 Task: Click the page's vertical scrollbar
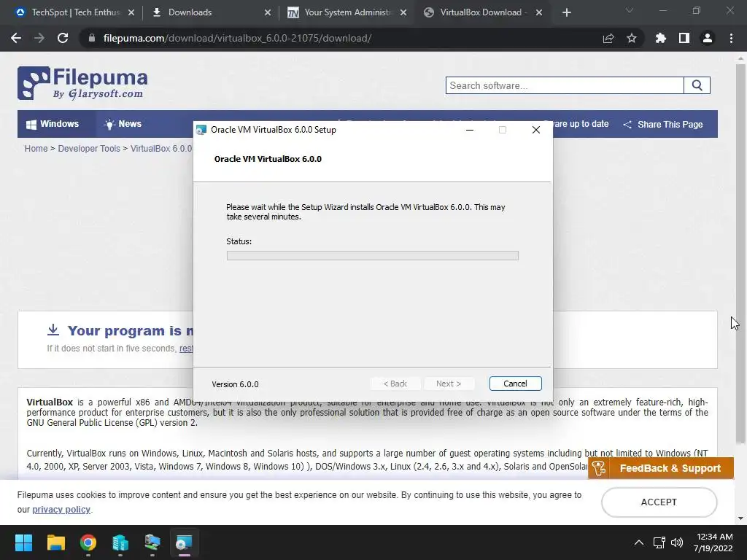(x=740, y=254)
